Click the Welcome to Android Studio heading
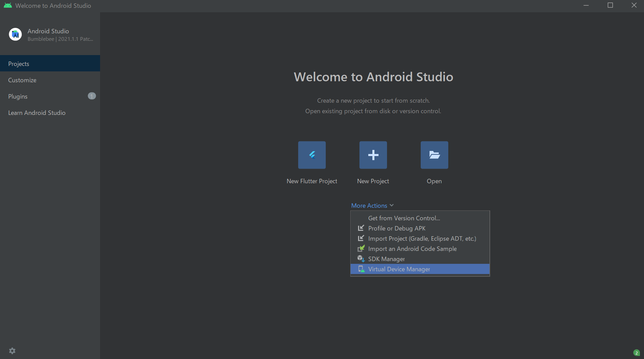This screenshot has width=644, height=359. point(373,77)
